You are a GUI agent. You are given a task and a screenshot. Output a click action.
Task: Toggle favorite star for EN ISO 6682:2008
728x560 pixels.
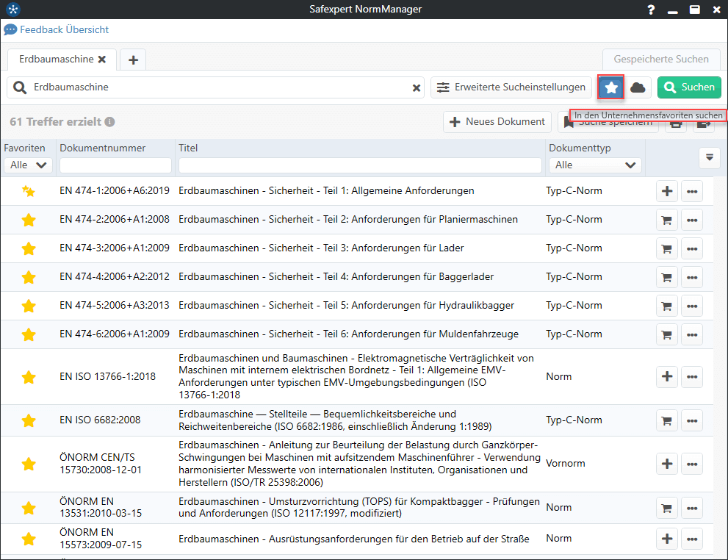[29, 420]
